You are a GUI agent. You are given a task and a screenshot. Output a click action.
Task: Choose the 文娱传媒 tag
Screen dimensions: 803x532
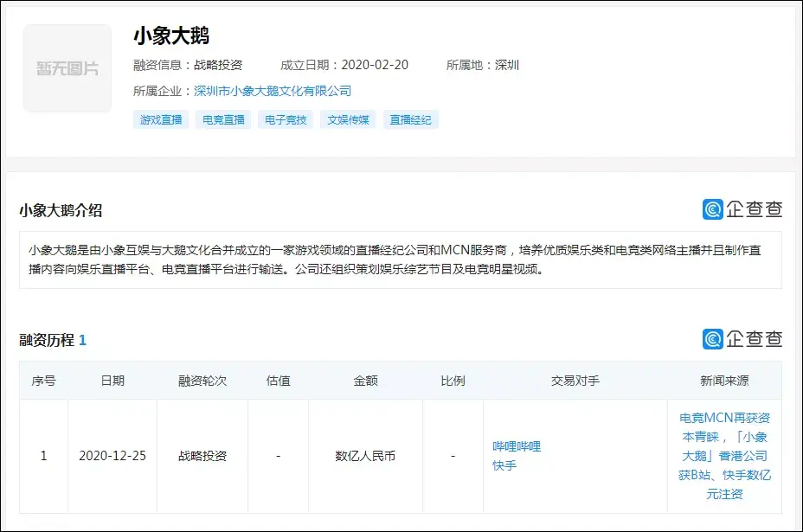click(348, 120)
